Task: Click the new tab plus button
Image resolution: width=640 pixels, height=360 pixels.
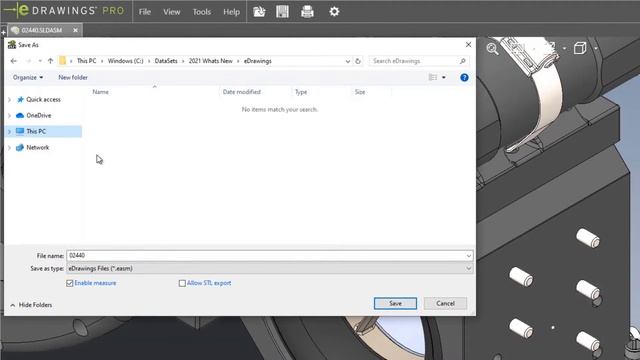Action: 3,32
